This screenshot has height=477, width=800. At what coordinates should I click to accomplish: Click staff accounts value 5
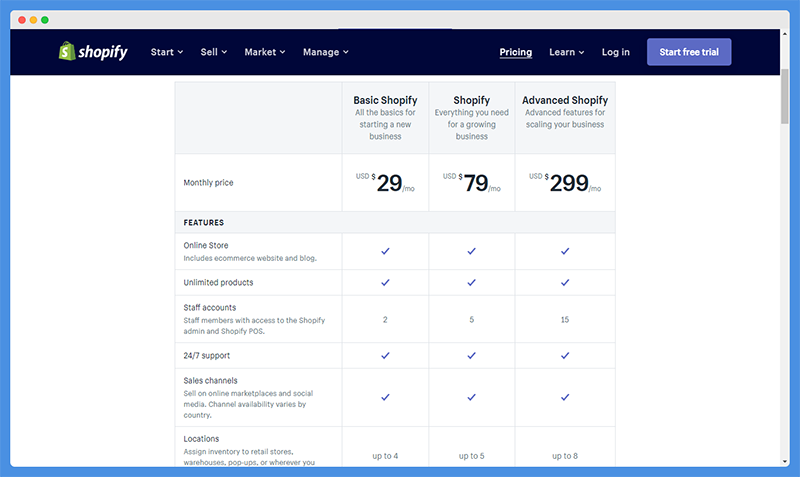(x=471, y=320)
